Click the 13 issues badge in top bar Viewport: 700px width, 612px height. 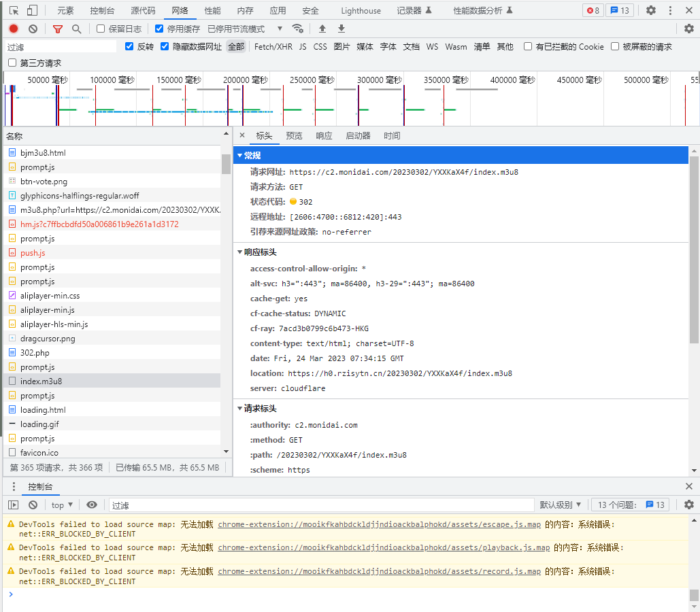(620, 10)
